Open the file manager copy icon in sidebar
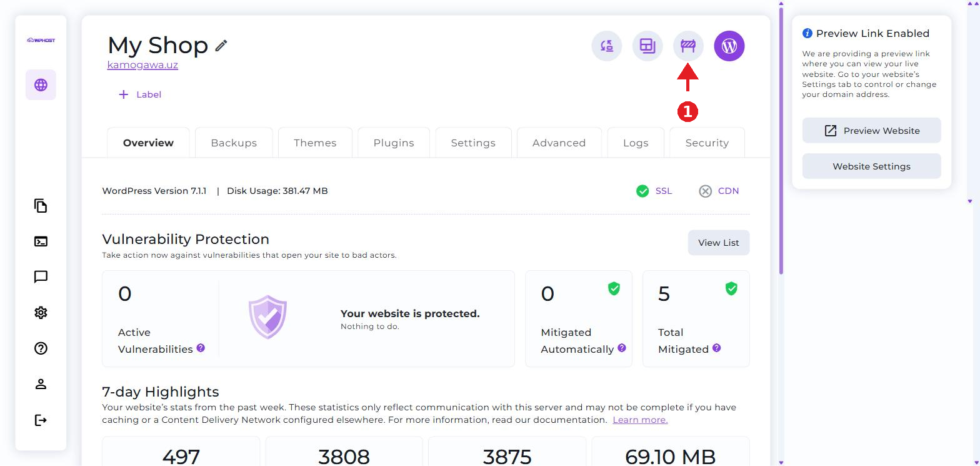This screenshot has height=466, width=980. 41,206
